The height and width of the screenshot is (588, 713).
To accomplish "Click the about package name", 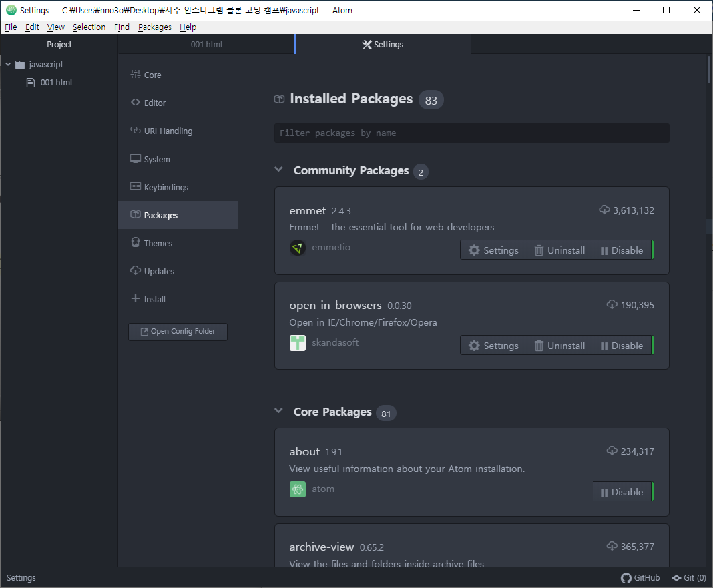I will pos(304,452).
